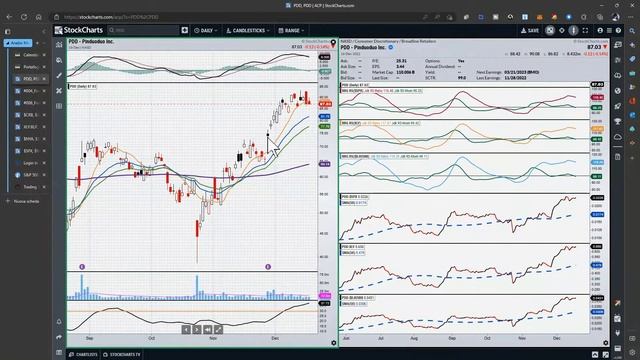
Task: Click the watchlist icon in right sidebar
Action: 618,44
